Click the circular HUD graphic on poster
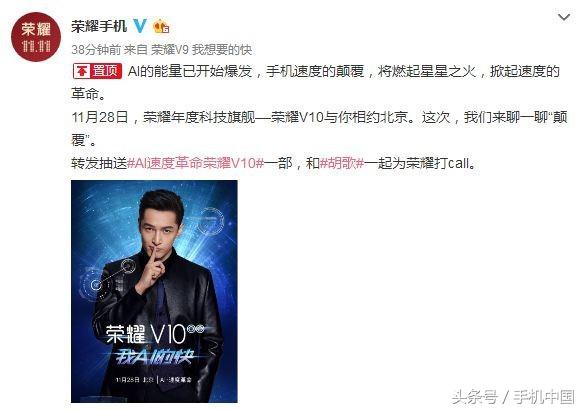Image resolution: width=584 pixels, height=410 pixels. [x=213, y=220]
